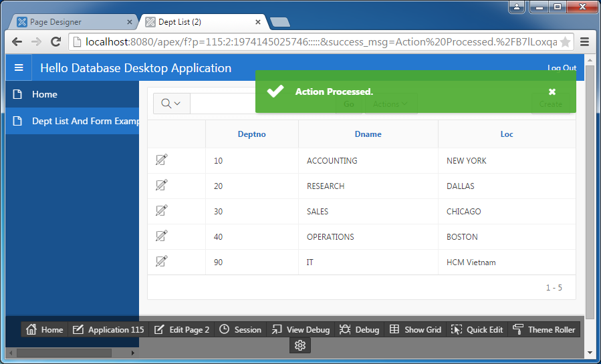This screenshot has height=364, width=601.
Task: Click the browser back arrow
Action: click(17, 41)
